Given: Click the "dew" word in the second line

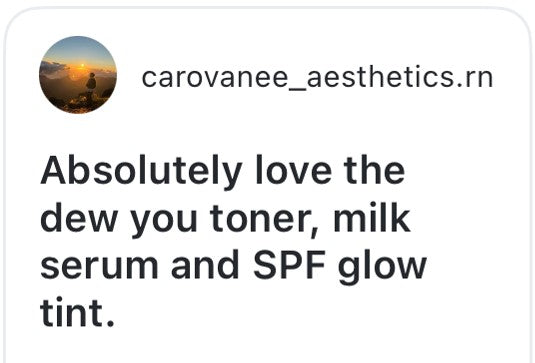Looking at the screenshot, I should [79, 218].
